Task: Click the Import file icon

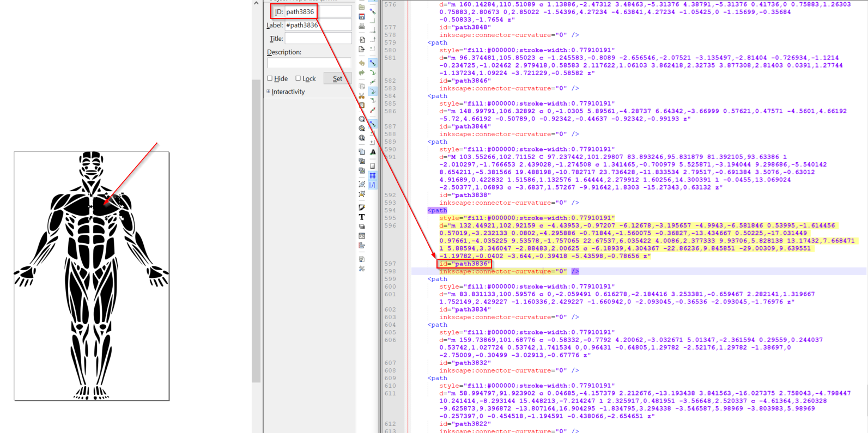Action: point(362,40)
